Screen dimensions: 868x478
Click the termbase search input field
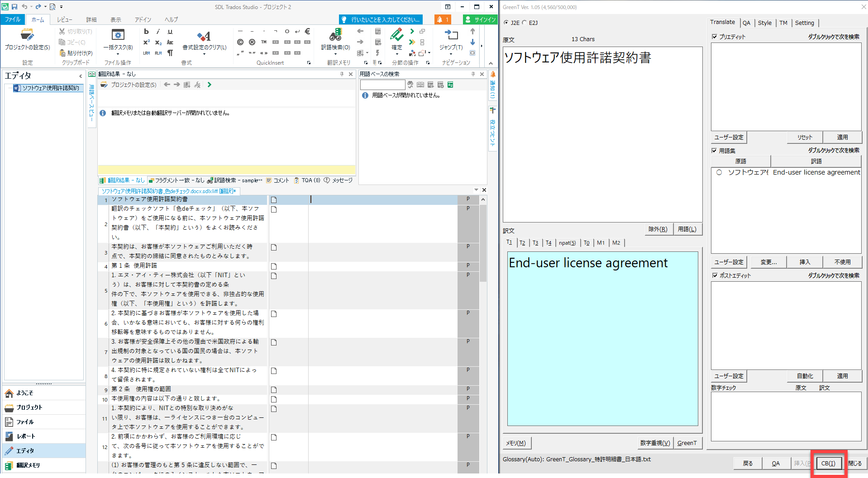point(382,85)
